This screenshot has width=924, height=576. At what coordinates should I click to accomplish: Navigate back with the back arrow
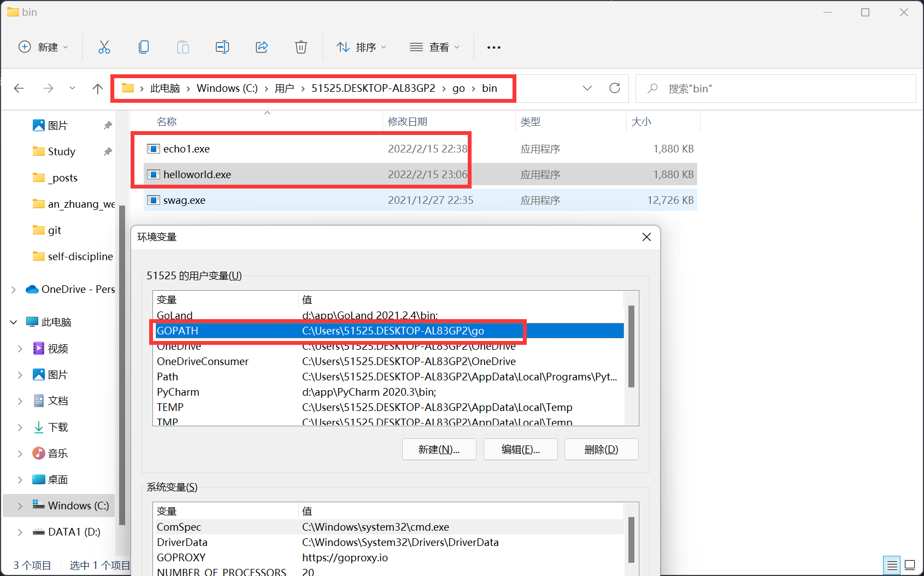(x=19, y=89)
